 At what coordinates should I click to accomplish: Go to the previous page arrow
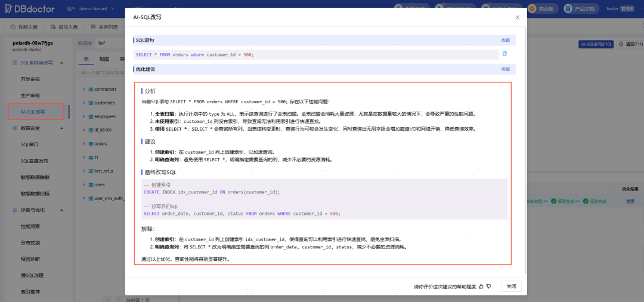108,300
